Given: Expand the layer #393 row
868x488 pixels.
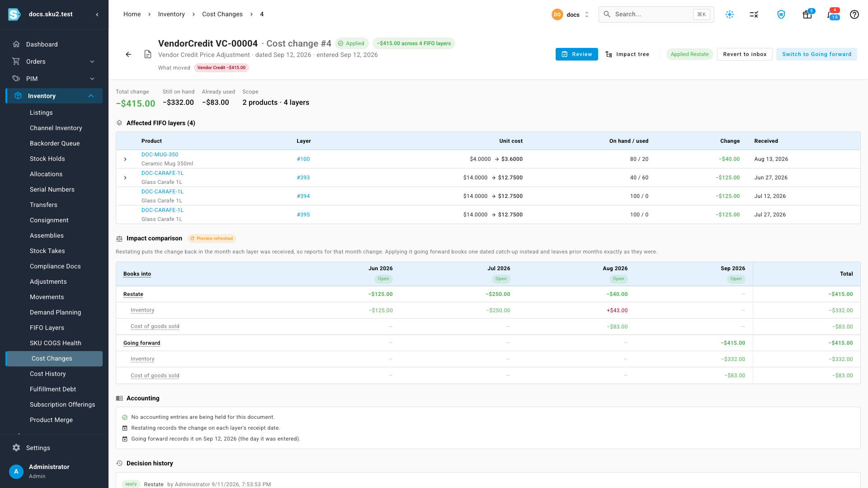Looking at the screenshot, I should [125, 178].
